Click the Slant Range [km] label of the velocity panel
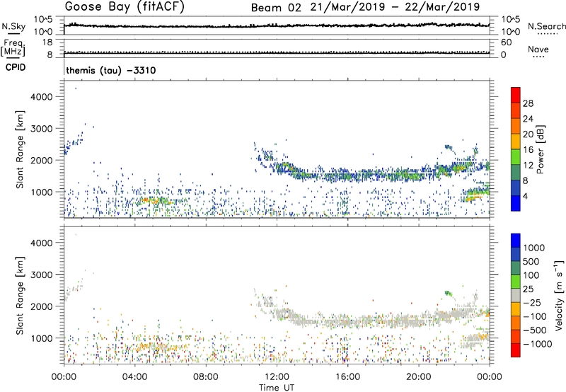The height and width of the screenshot is (392, 566). coord(20,296)
